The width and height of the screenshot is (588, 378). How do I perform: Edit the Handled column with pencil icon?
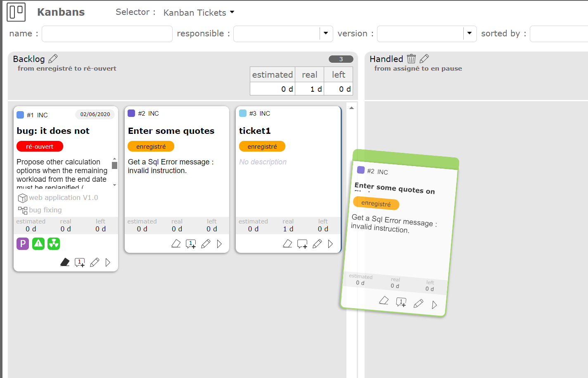[x=424, y=59]
